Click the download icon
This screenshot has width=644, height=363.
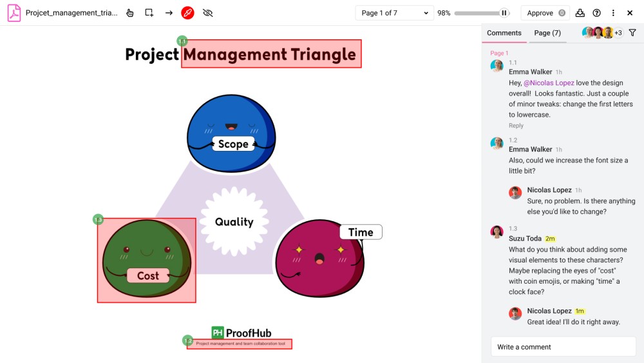point(580,13)
